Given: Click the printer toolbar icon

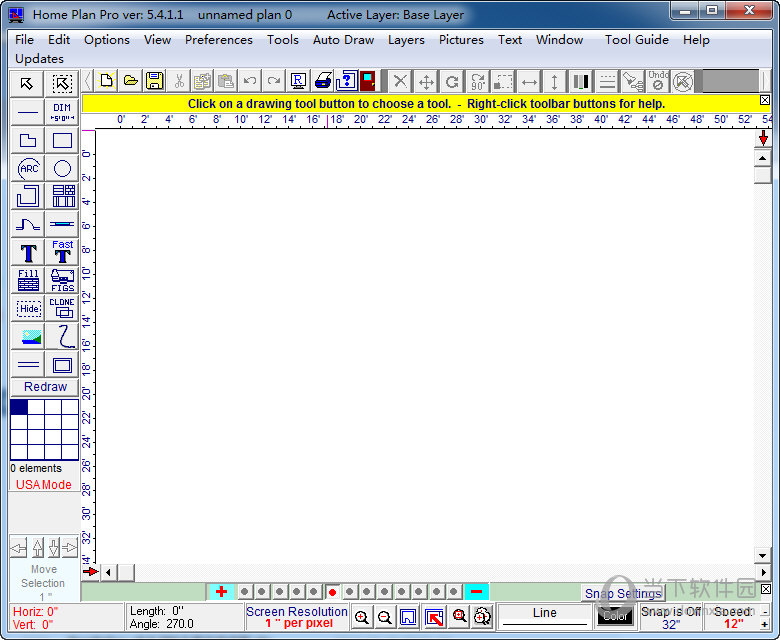Looking at the screenshot, I should tap(322, 81).
